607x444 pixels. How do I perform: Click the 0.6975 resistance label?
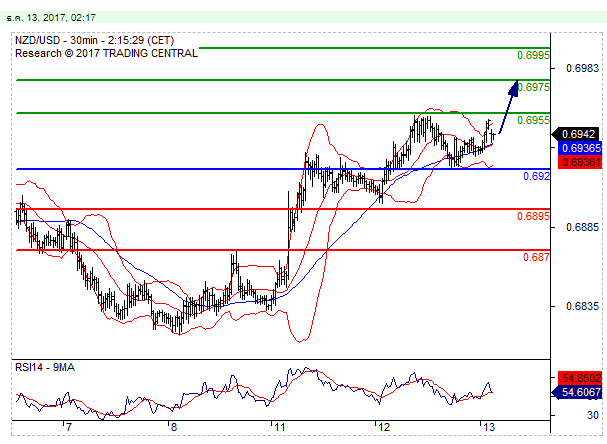(533, 87)
